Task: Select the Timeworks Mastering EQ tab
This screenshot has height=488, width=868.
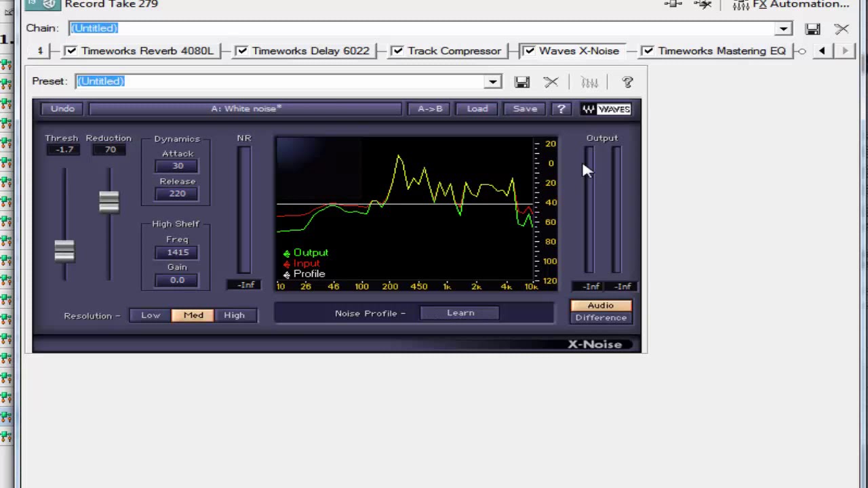Action: (x=722, y=51)
